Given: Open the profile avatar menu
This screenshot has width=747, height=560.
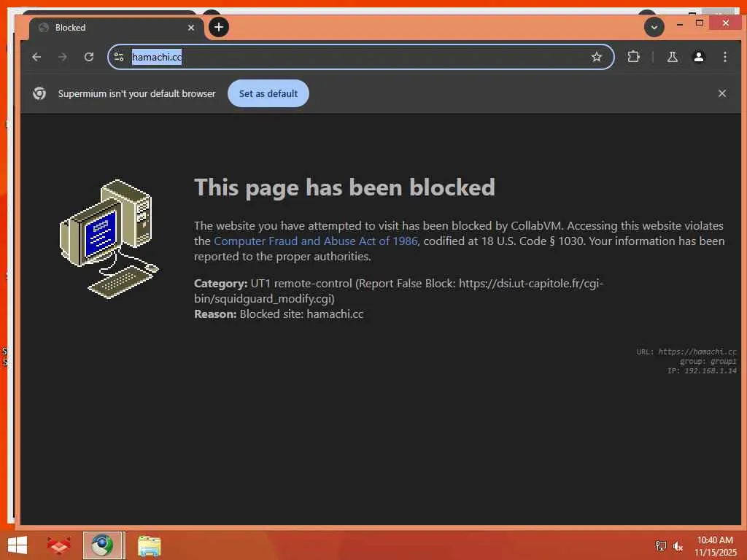Looking at the screenshot, I should coord(698,57).
